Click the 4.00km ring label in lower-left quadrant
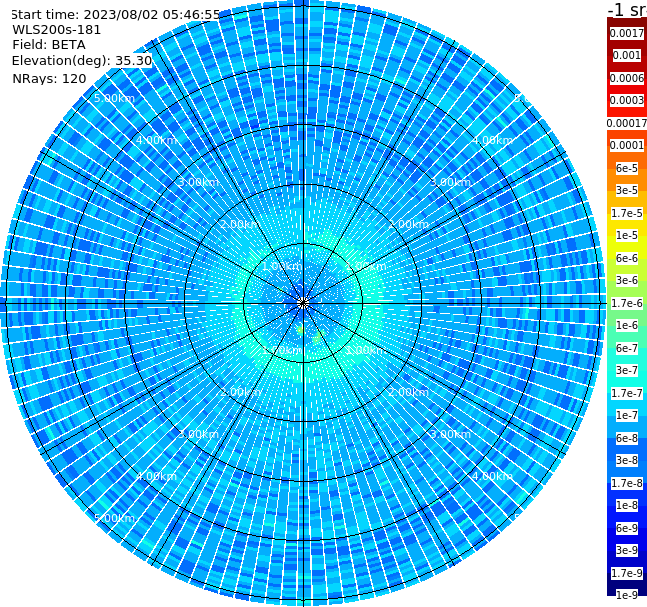This screenshot has width=647, height=607. 156,476
